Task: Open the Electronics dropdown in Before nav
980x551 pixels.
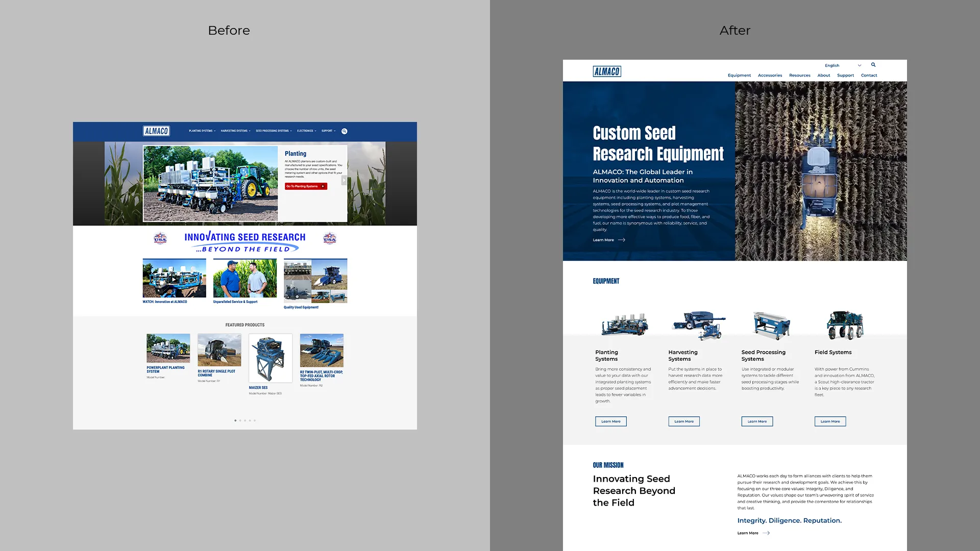Action: coord(306,131)
